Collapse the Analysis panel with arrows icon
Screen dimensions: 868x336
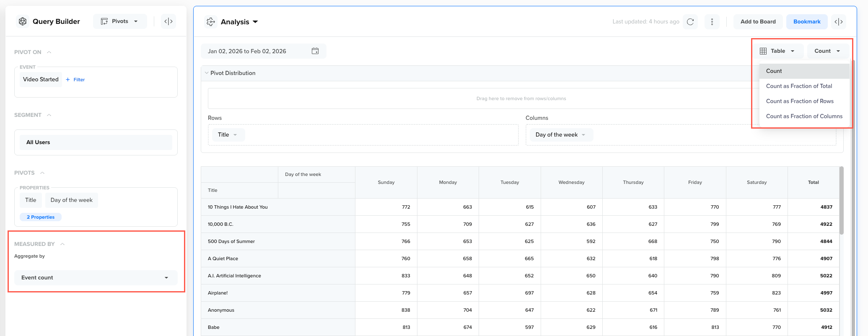click(839, 22)
